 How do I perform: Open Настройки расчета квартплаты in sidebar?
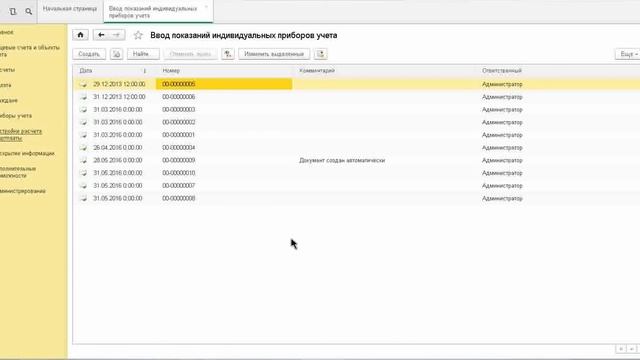pos(21,134)
